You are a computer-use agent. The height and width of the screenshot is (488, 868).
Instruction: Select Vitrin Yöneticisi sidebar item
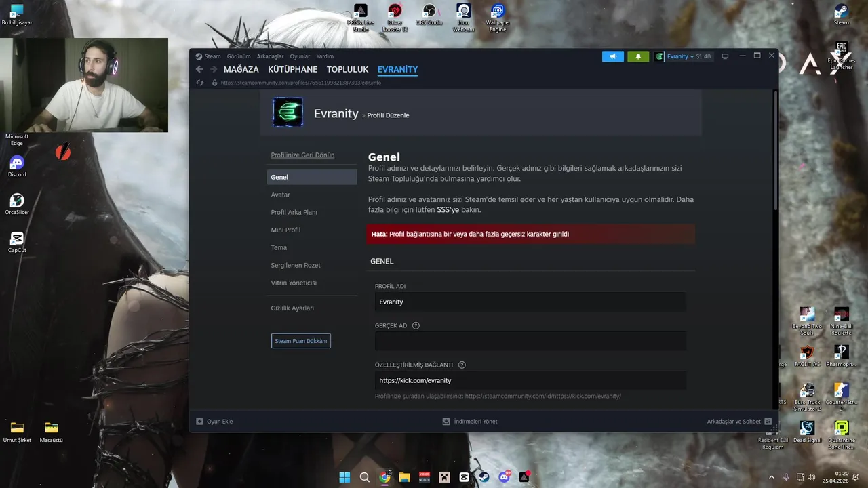[x=312, y=283]
